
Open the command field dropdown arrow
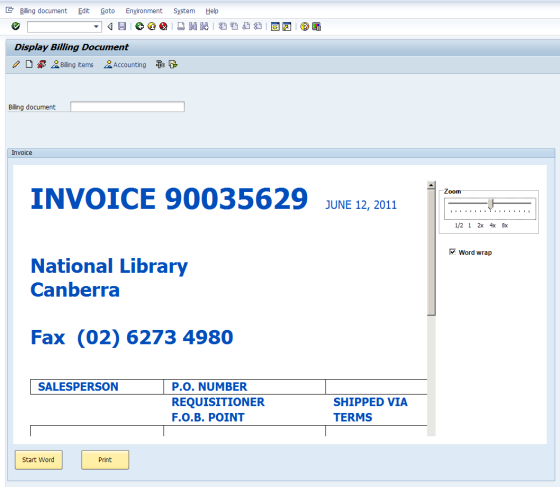click(x=96, y=27)
